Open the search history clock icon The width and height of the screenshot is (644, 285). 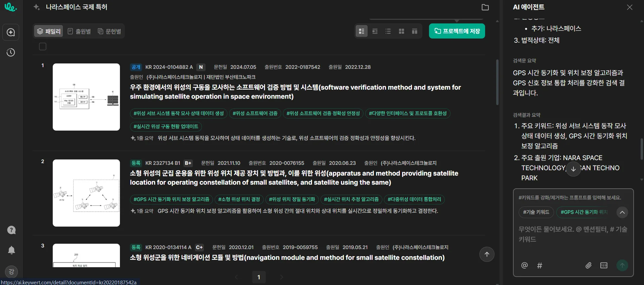pyautogui.click(x=11, y=52)
